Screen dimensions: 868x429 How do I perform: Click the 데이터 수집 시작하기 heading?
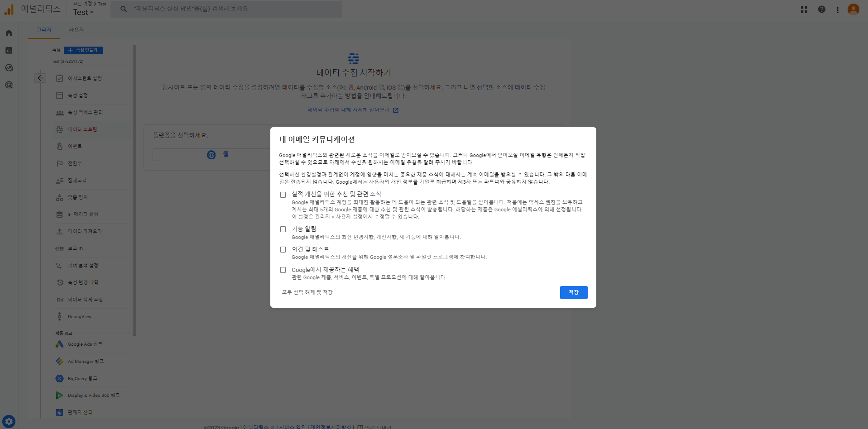354,72
